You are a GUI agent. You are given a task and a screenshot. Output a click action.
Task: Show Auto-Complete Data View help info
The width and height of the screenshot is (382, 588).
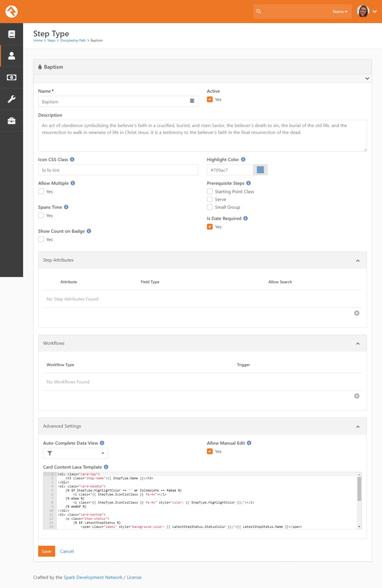click(x=102, y=443)
